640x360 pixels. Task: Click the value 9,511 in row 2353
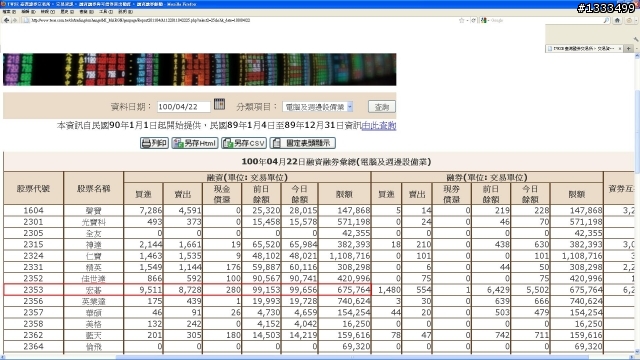151,290
